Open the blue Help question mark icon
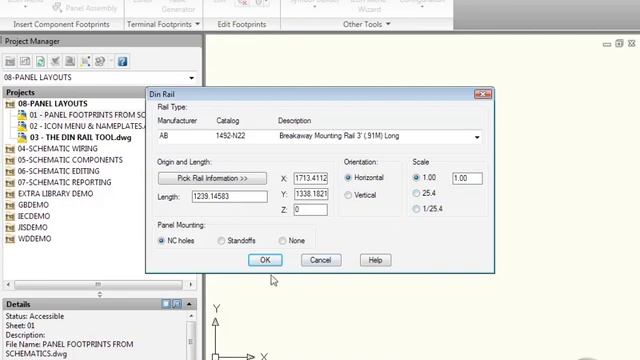640x360 pixels. tap(122, 62)
